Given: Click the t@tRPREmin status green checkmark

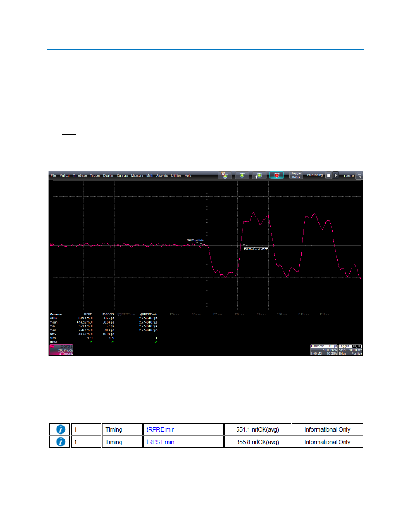Looking at the screenshot, I should [156, 342].
